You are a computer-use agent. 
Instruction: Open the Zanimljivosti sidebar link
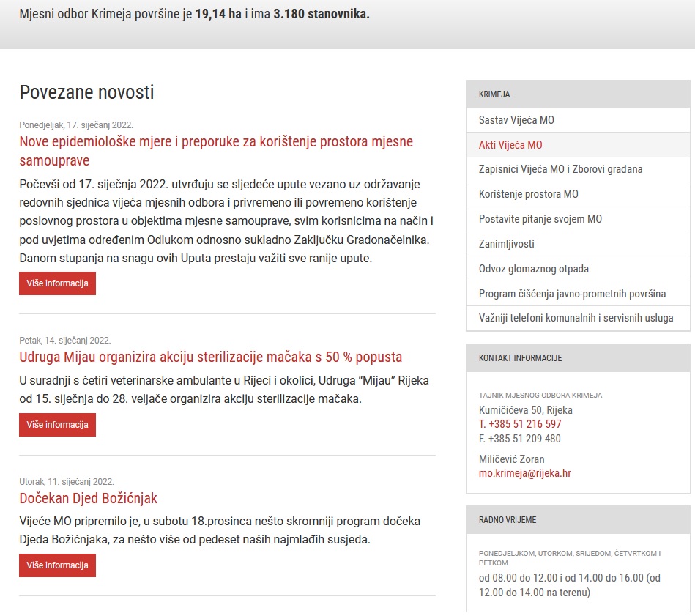tap(506, 244)
